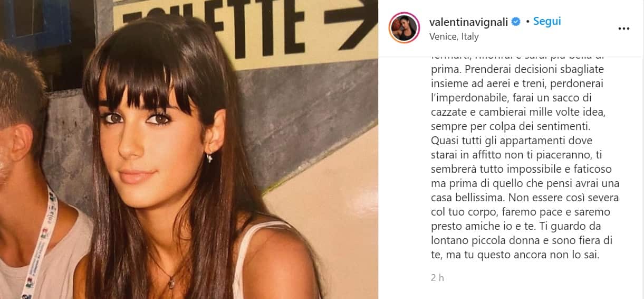Image resolution: width=644 pixels, height=299 pixels.
Task: Open the three-dot more options menu
Action: 624,28
